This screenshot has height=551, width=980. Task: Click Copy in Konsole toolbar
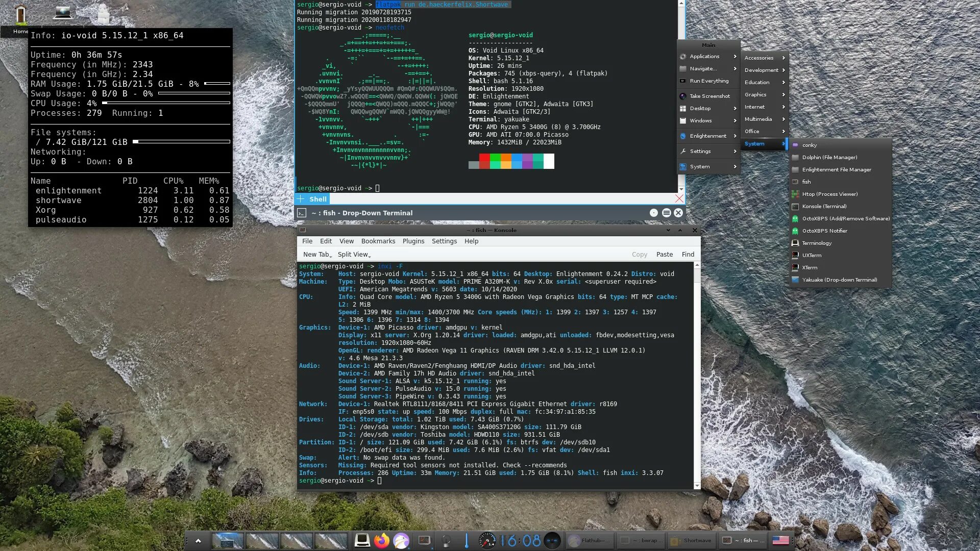639,254
